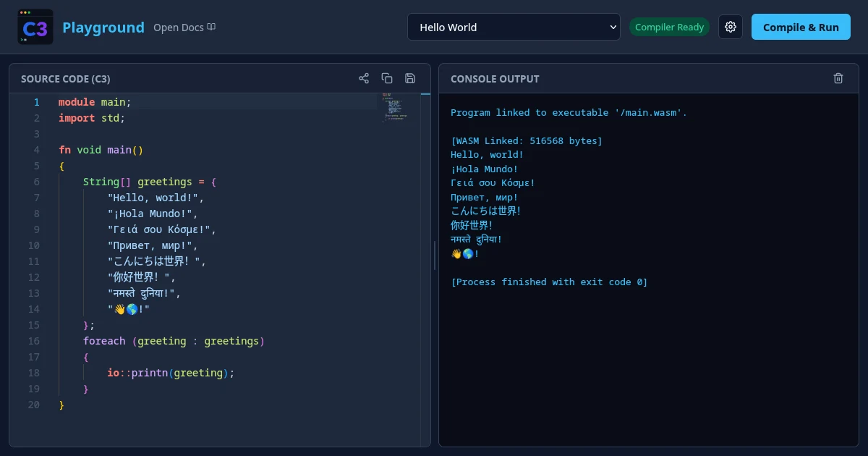The width and height of the screenshot is (868, 456).
Task: Click "[Process finished with exit code 0]" line
Action: click(x=549, y=282)
